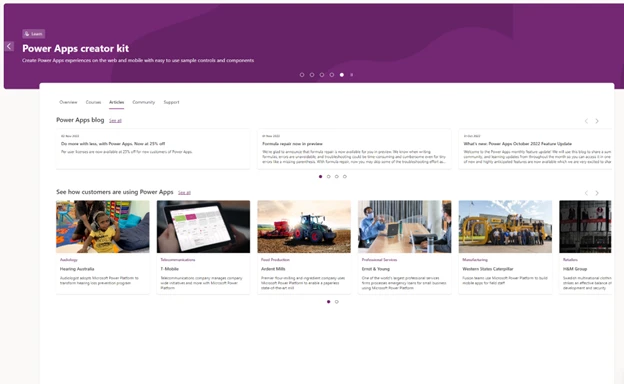Viewport: 624px width, 384px height.
Task: Select first blog carousel page dot
Action: [x=320, y=177]
